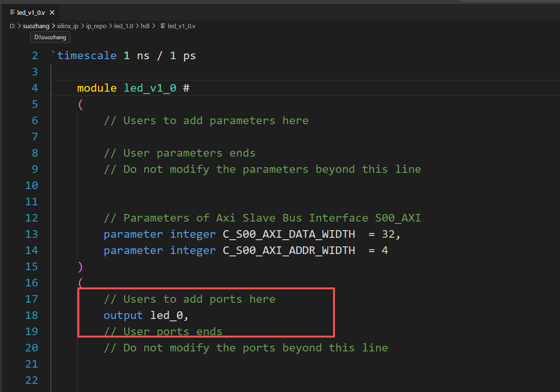The image size is (560, 392).
Task: Click the output led_0 port declaration
Action: pyautogui.click(x=146, y=315)
